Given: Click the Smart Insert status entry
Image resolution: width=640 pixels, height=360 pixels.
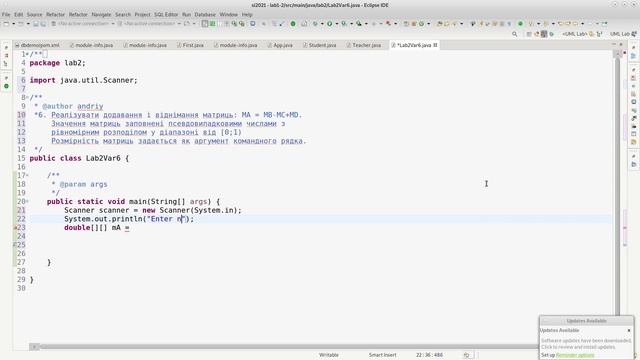Looking at the screenshot, I should [x=382, y=355].
